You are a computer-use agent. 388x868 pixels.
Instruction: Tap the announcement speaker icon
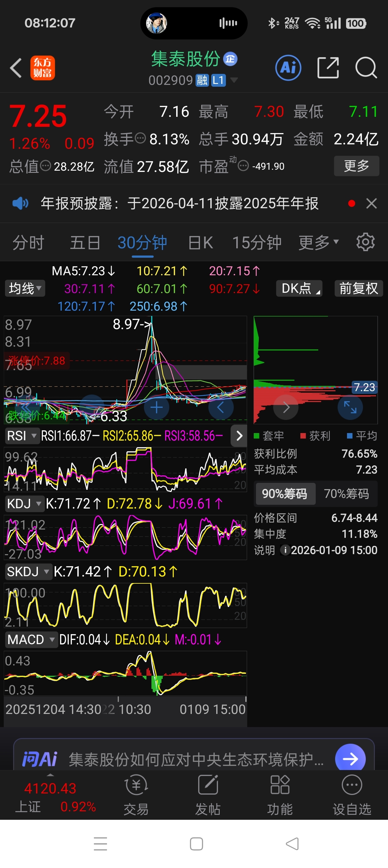[x=20, y=204]
